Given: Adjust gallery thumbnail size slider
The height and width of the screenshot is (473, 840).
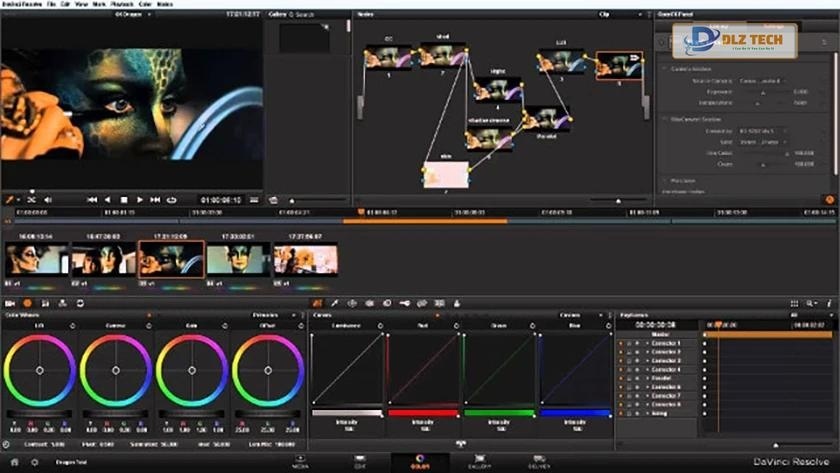Looking at the screenshot, I should coord(292,201).
